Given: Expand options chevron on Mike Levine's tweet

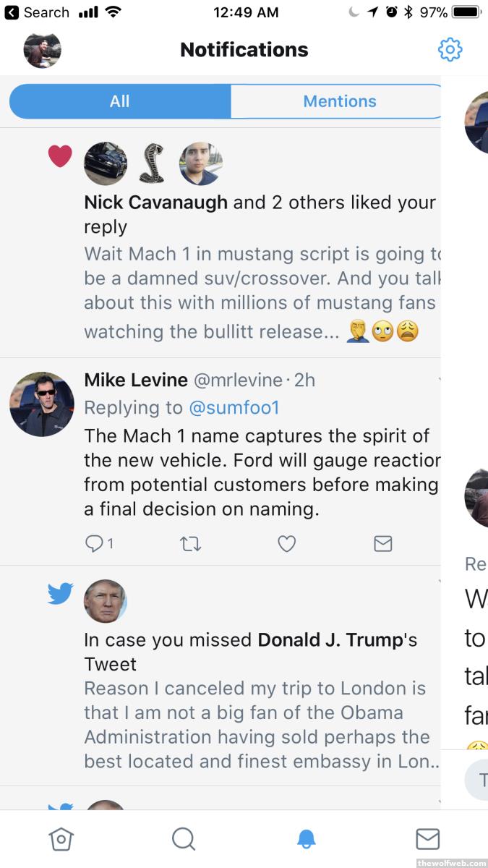Looking at the screenshot, I should pos(438,379).
